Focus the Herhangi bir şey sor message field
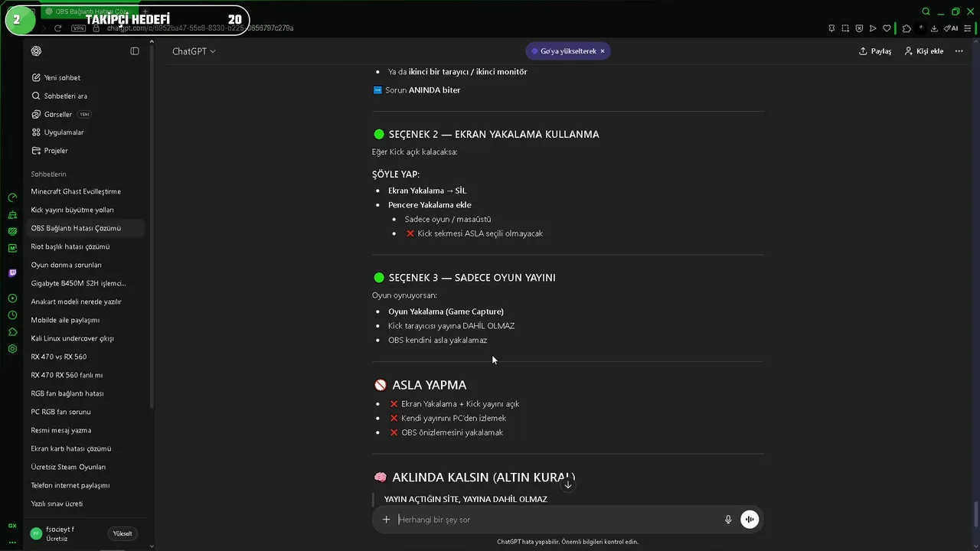 557,520
